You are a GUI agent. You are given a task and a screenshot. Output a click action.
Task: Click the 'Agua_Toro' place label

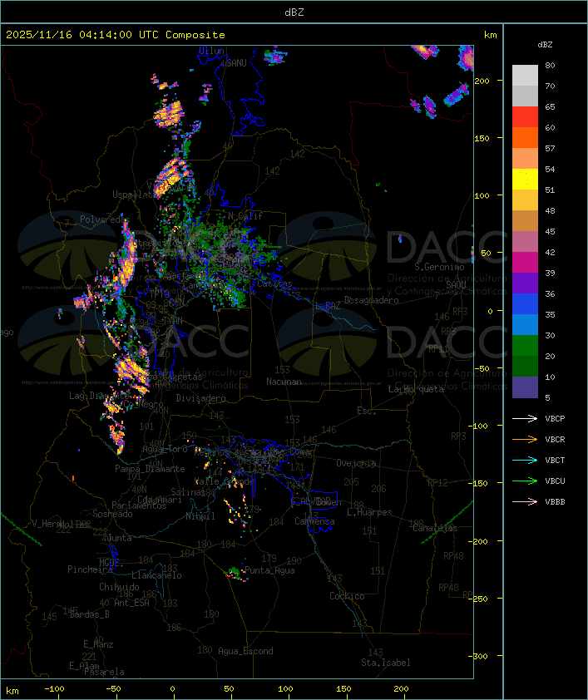166,449
